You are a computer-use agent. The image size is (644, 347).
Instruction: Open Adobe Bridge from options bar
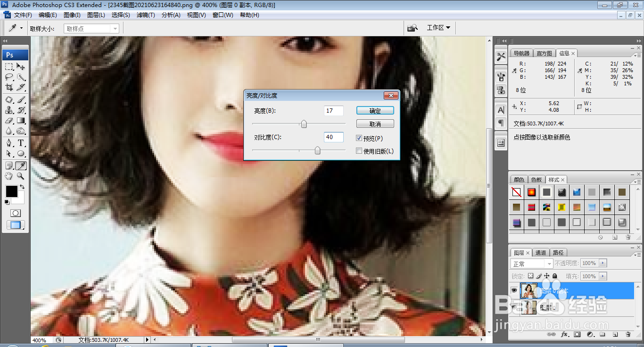tap(413, 28)
